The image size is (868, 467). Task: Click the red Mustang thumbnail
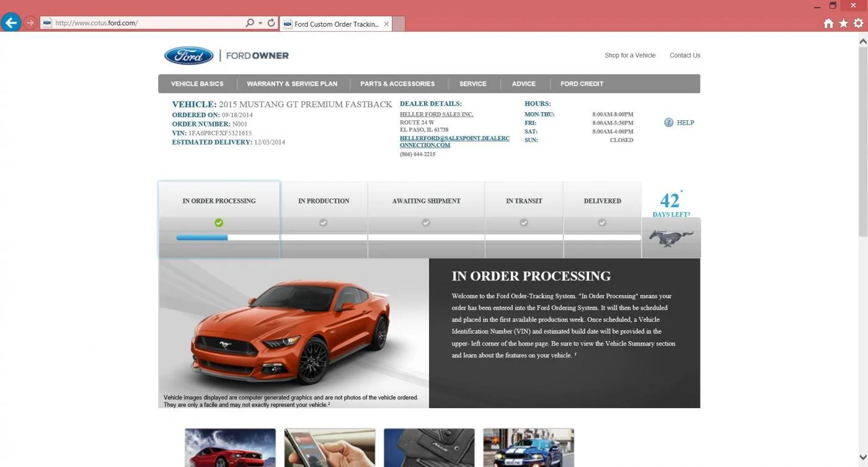click(230, 448)
